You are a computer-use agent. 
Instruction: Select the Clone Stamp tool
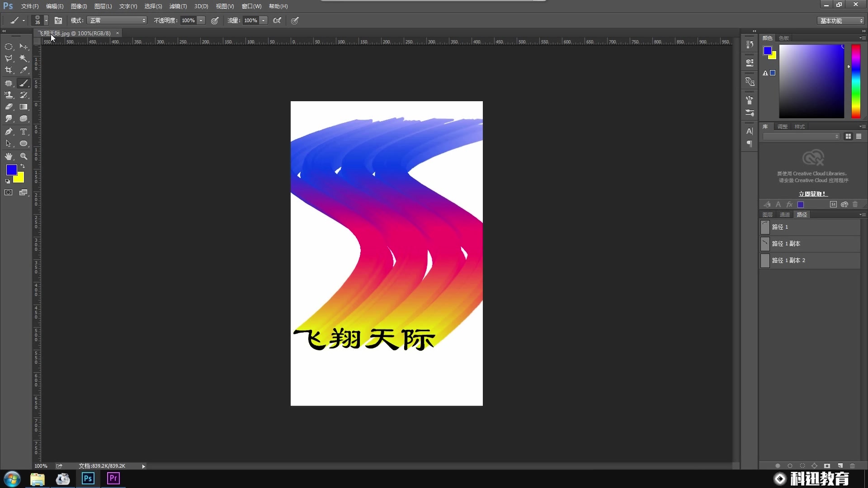(9, 95)
